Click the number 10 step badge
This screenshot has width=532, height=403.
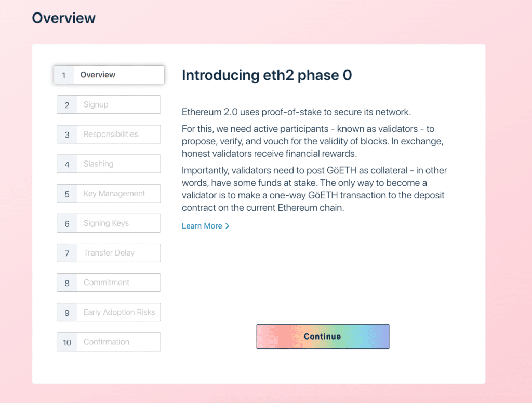click(x=67, y=342)
